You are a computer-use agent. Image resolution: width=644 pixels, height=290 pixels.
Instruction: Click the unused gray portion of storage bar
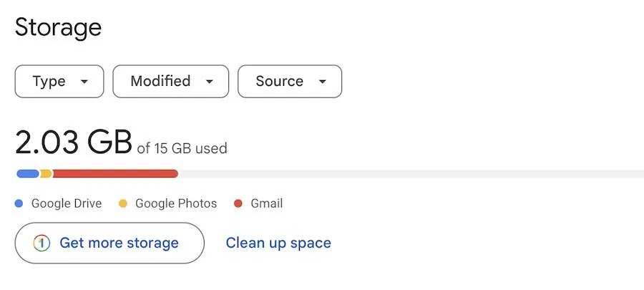411,174
